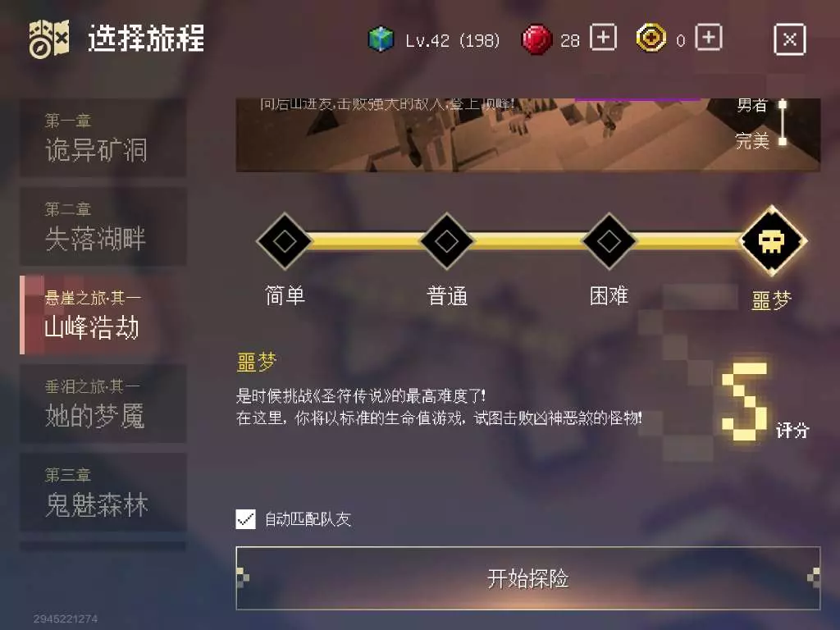
Task: Select the 噩梦 skull difficulty marker
Action: [772, 241]
